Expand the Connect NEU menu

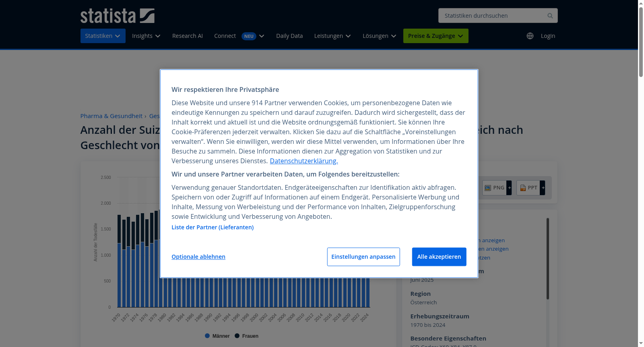[x=239, y=36]
